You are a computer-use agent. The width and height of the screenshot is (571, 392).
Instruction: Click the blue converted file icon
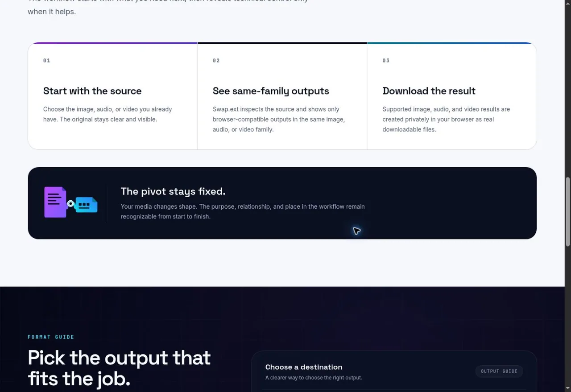[x=87, y=205]
